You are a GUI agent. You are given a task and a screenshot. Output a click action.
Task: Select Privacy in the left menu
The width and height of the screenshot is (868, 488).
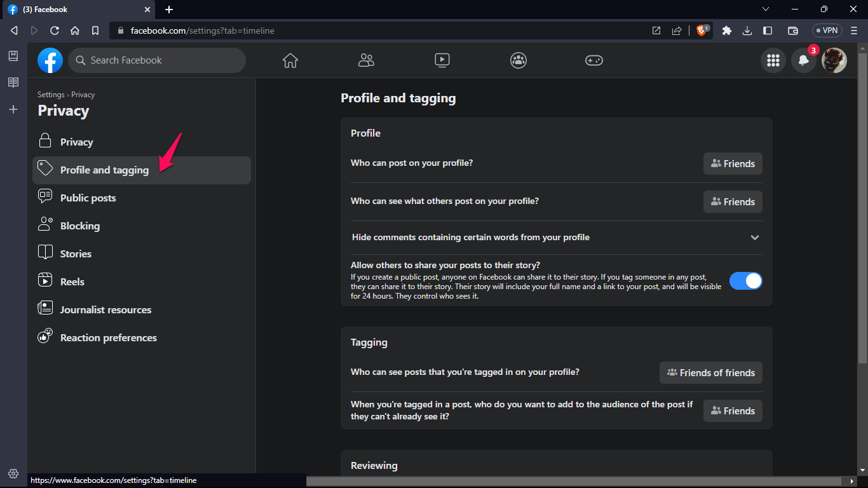click(x=142, y=142)
